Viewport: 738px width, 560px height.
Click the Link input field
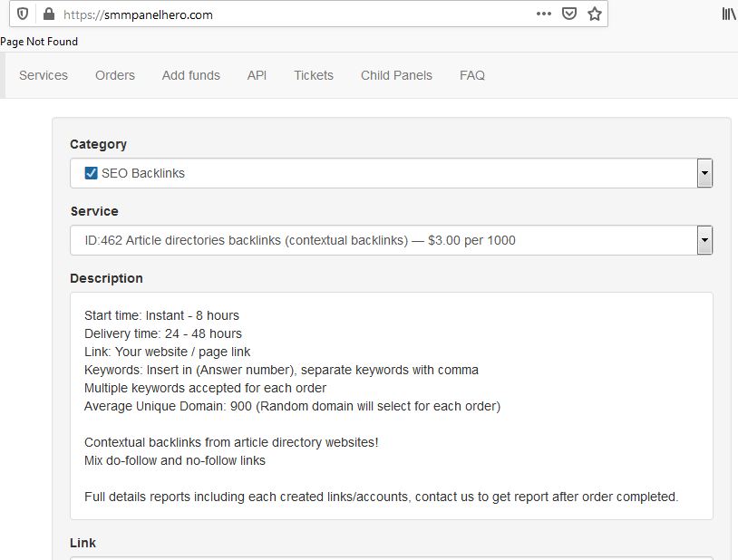(x=391, y=557)
